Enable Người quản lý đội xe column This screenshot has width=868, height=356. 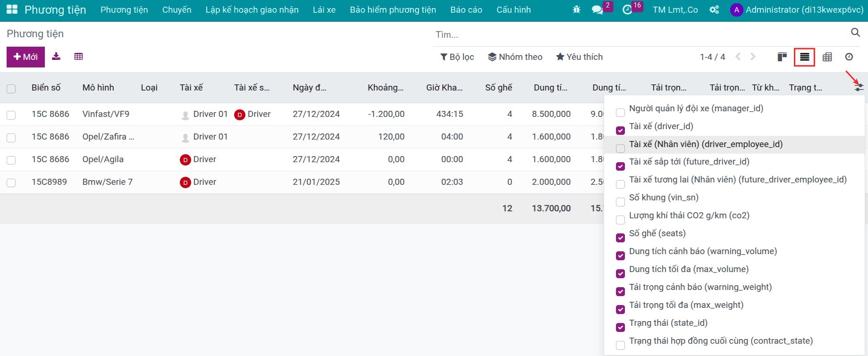(x=620, y=112)
